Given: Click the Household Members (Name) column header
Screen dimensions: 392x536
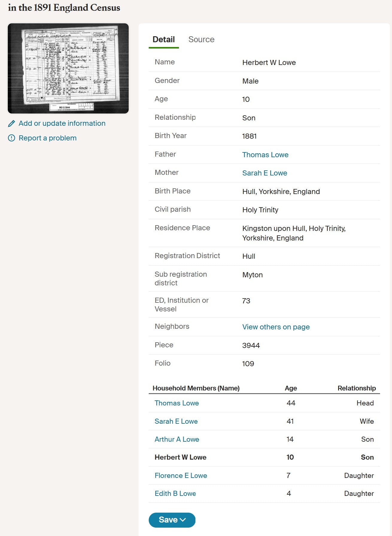Looking at the screenshot, I should coord(196,388).
